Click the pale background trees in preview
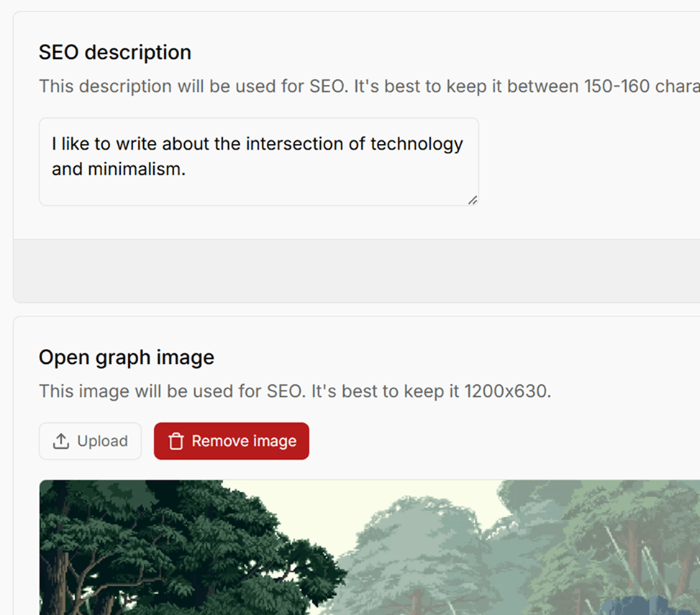 pos(432,554)
